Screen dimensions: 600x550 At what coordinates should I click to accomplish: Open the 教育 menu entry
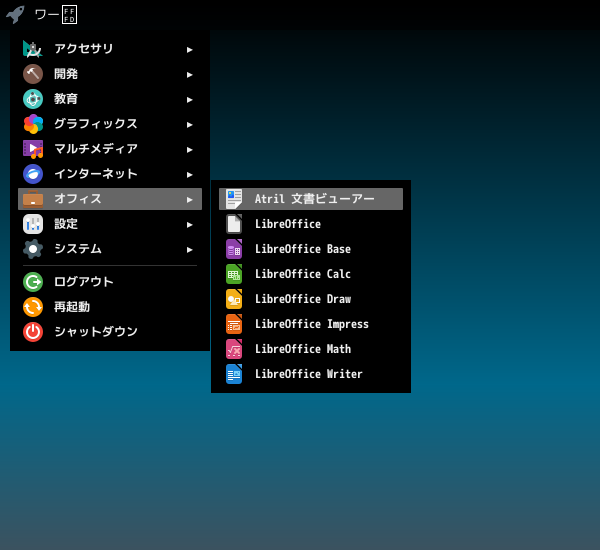[110, 99]
